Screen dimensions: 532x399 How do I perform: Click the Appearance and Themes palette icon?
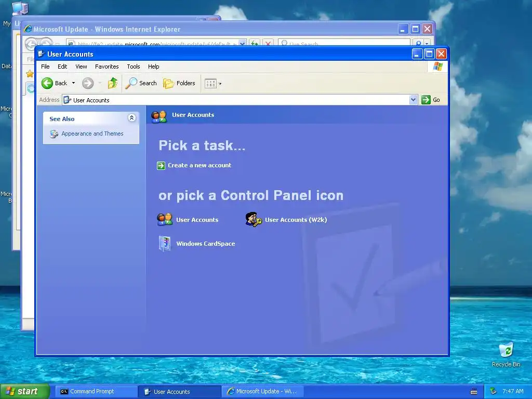(x=54, y=134)
